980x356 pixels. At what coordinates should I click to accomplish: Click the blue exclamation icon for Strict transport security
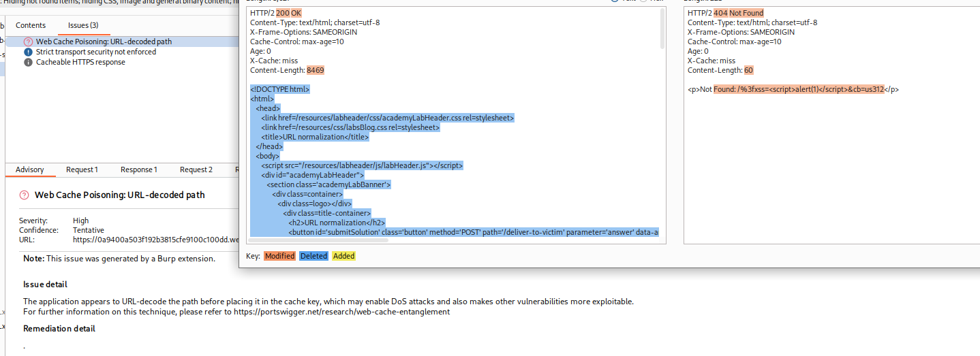coord(28,52)
